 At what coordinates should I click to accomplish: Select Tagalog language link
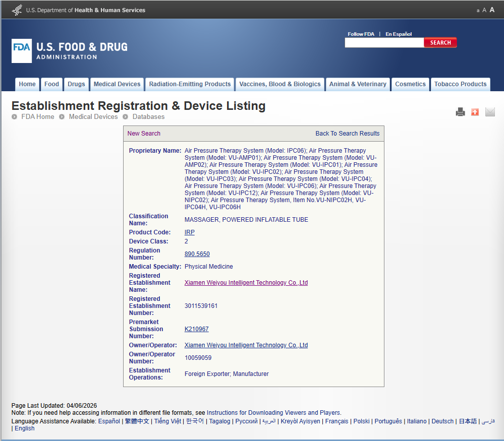pyautogui.click(x=220, y=421)
